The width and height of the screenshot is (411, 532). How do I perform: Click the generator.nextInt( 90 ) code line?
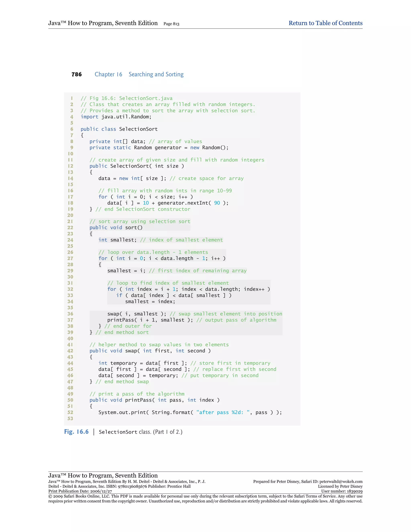point(168,203)
